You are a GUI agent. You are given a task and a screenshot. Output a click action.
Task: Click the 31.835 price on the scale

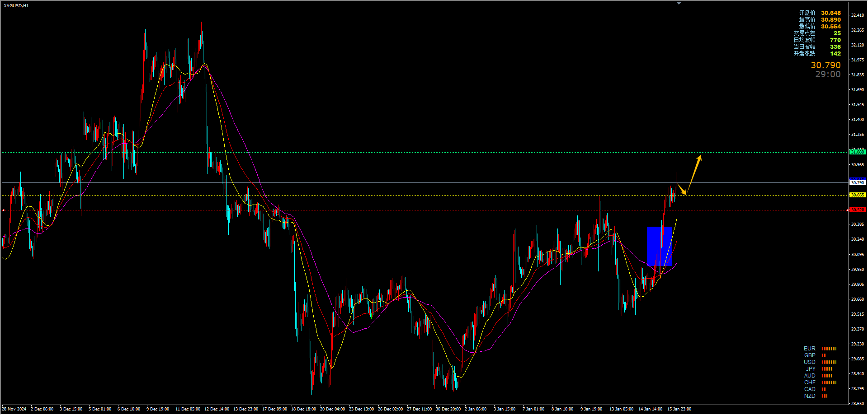click(x=858, y=75)
